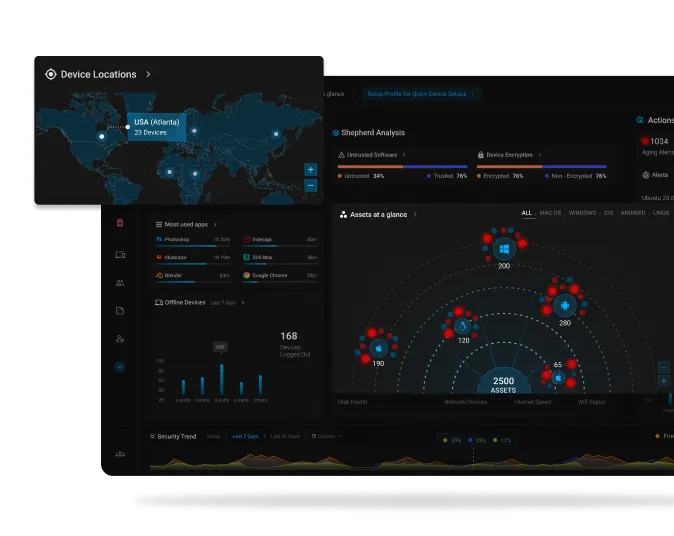Click the Blender app icon
Viewport: 674px width, 536px height.
coord(159,275)
